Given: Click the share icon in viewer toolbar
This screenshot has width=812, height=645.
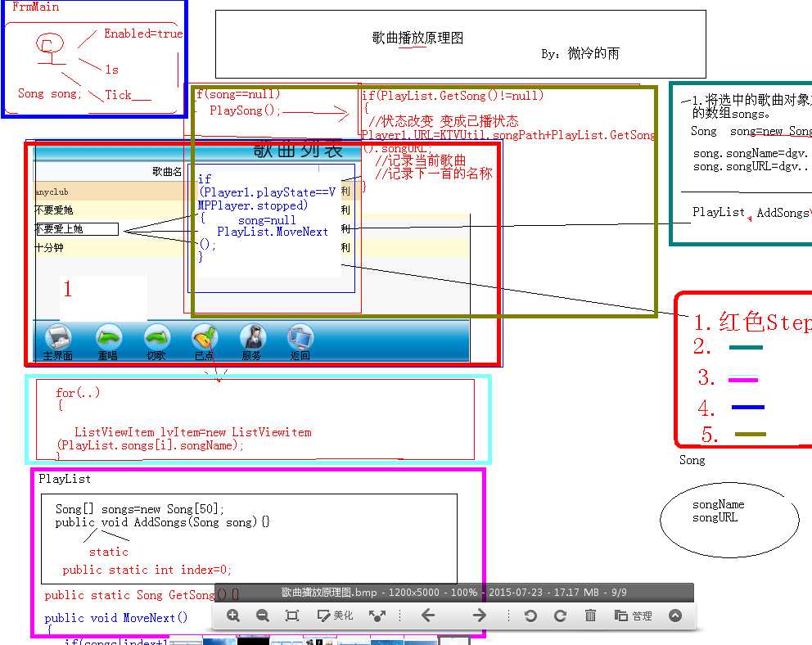Looking at the screenshot, I should click(377, 616).
